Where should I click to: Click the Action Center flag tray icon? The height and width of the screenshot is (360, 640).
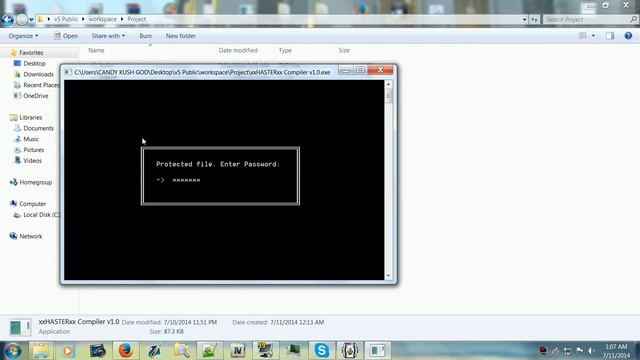[x=579, y=351]
